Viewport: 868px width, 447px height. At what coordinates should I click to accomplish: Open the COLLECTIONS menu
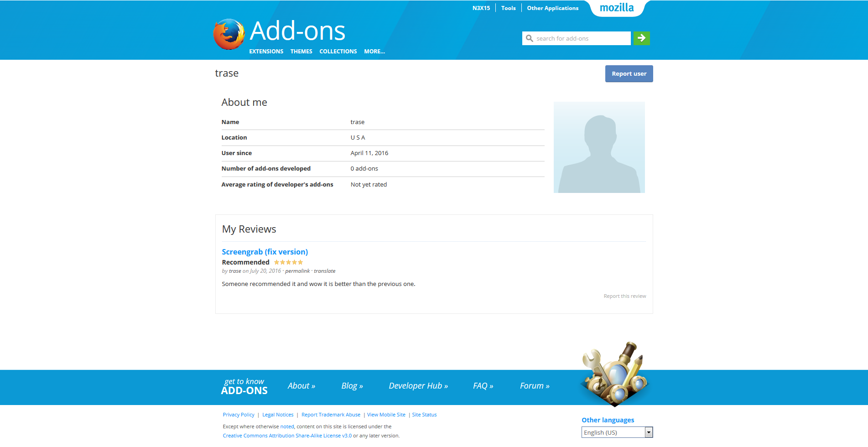pyautogui.click(x=338, y=52)
